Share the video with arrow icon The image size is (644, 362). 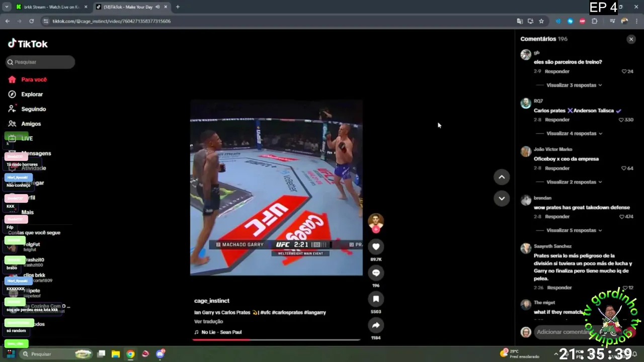[x=376, y=325]
